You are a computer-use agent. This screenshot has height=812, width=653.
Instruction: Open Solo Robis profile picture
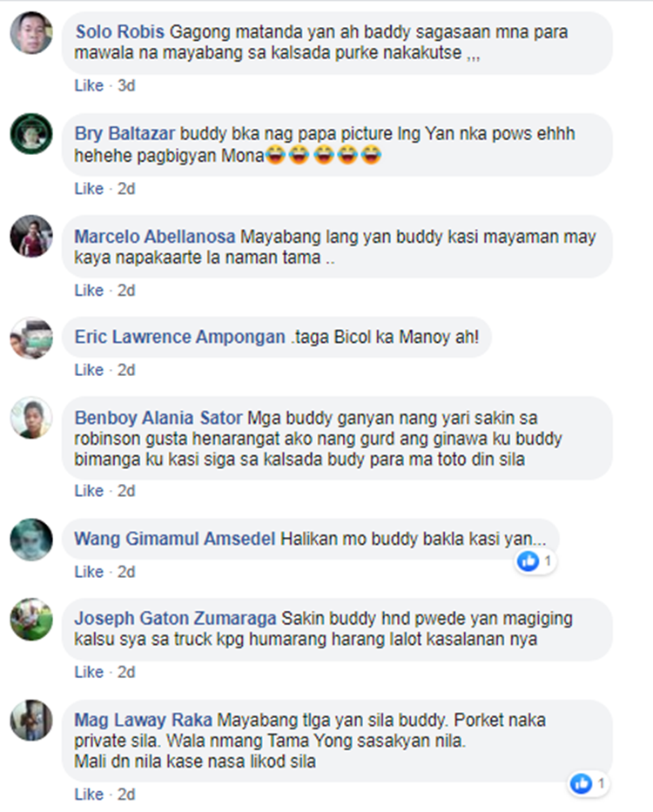click(x=31, y=32)
